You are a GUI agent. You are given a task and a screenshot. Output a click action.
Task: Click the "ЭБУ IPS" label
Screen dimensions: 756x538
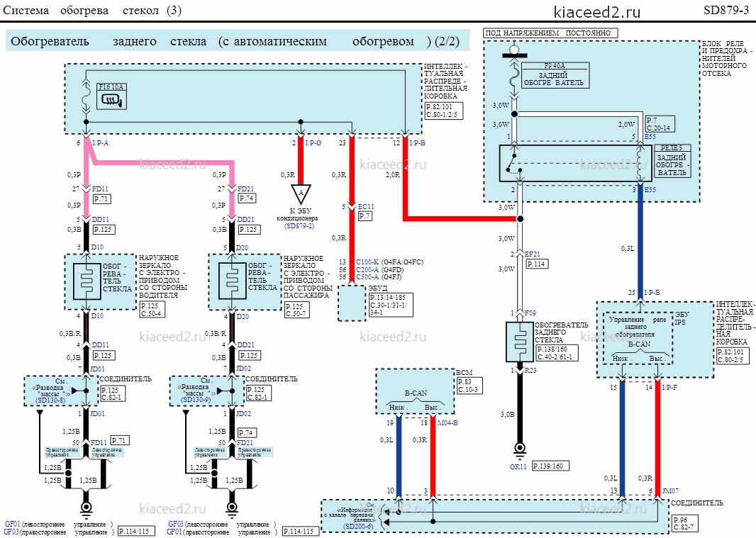(682, 318)
